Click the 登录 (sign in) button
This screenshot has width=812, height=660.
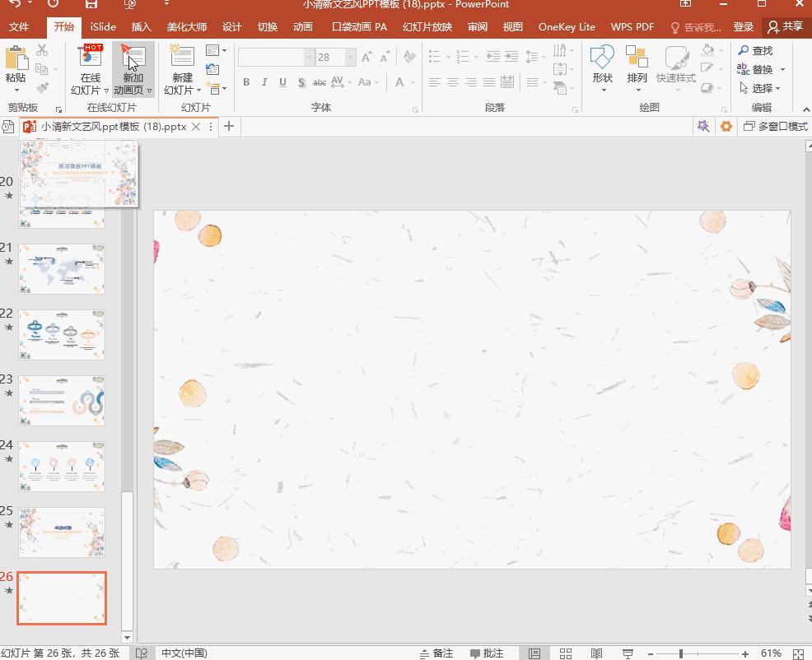click(x=744, y=26)
